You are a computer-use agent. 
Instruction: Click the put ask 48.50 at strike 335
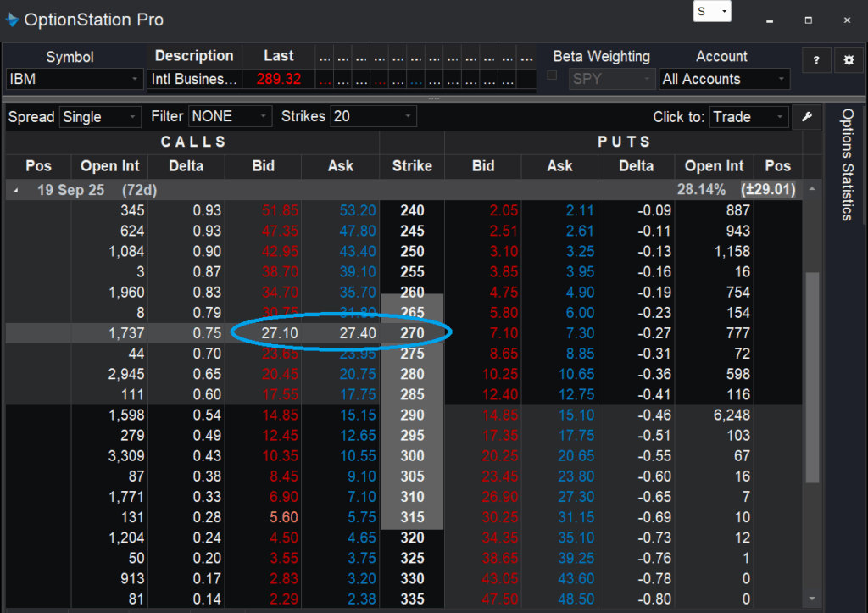click(x=576, y=599)
